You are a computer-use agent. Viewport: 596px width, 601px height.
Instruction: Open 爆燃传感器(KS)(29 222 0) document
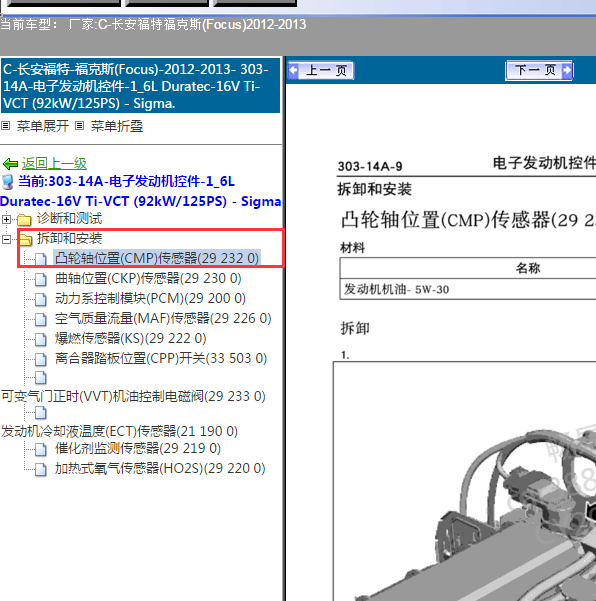point(130,338)
